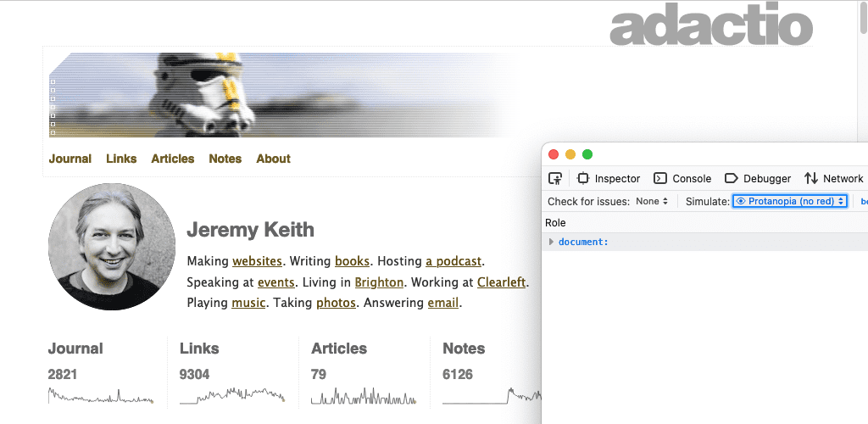The height and width of the screenshot is (424, 868).
Task: Open the About page link
Action: pos(273,159)
